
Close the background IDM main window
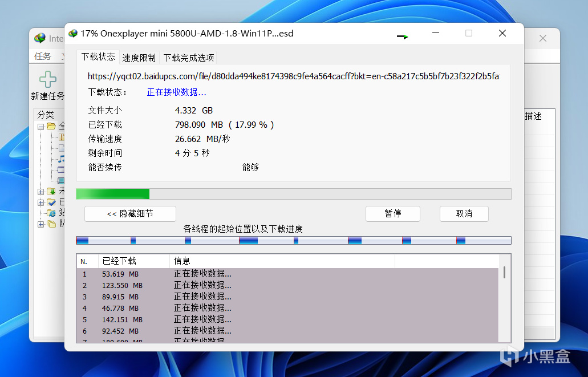coord(542,38)
